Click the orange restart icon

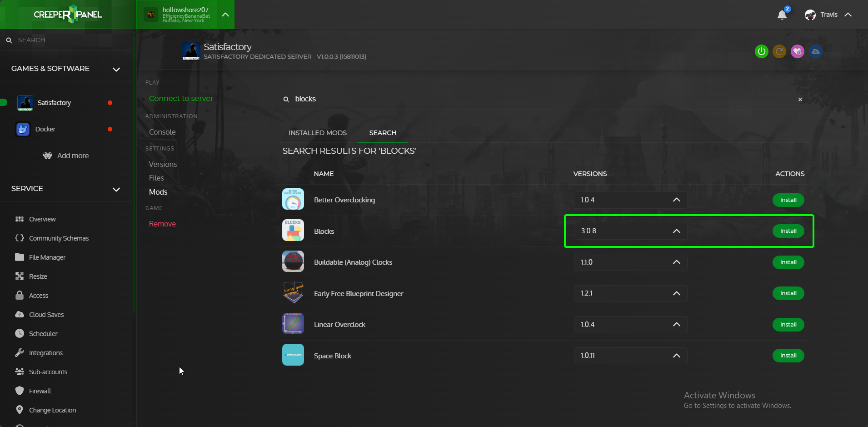pyautogui.click(x=779, y=51)
